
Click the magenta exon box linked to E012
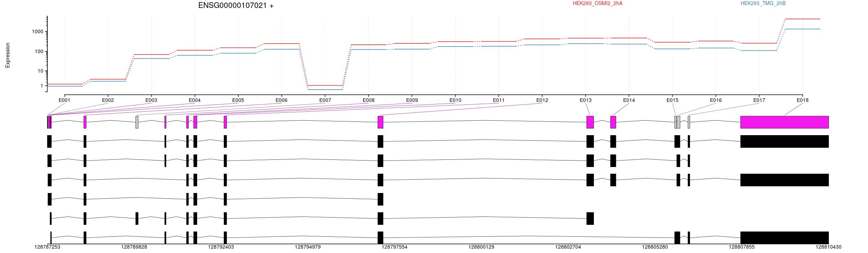(380, 122)
